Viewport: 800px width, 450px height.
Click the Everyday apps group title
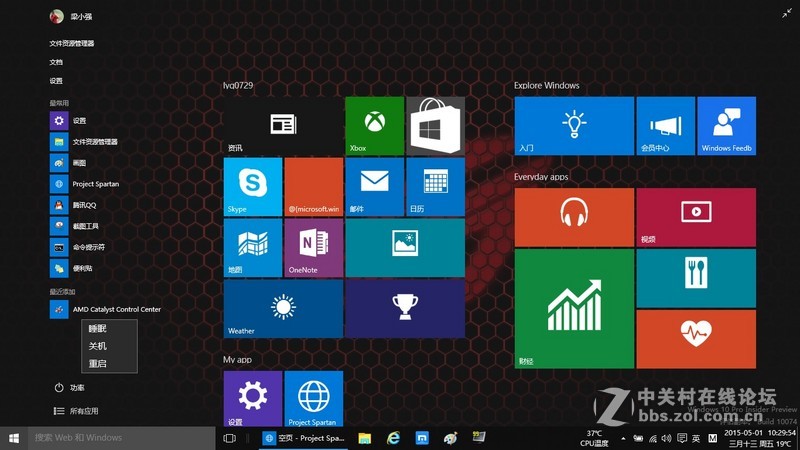tap(541, 177)
